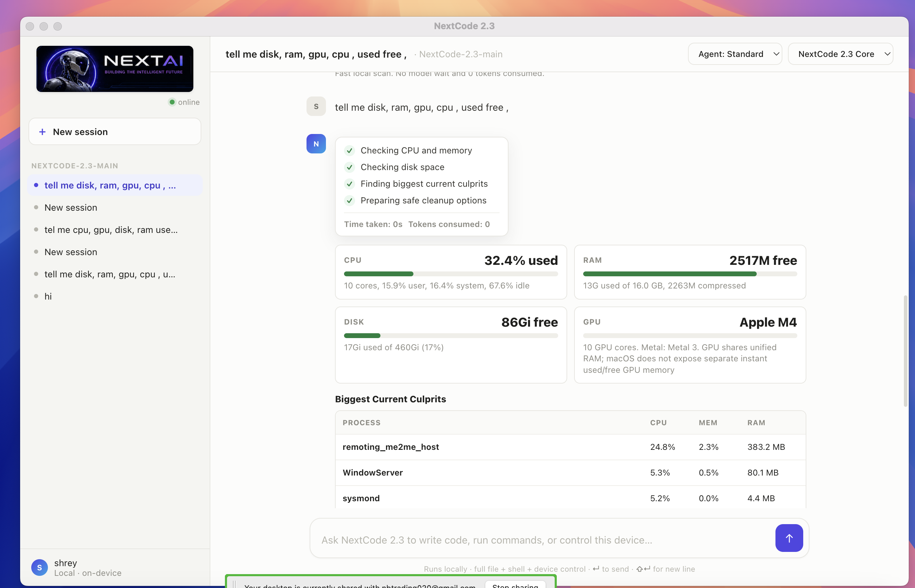Click the 'Apple M4' GPU value
This screenshot has width=915, height=588.
[768, 322]
